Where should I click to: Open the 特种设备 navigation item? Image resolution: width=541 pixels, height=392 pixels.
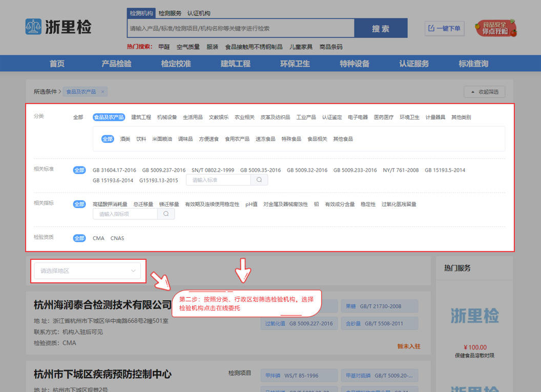(x=355, y=64)
